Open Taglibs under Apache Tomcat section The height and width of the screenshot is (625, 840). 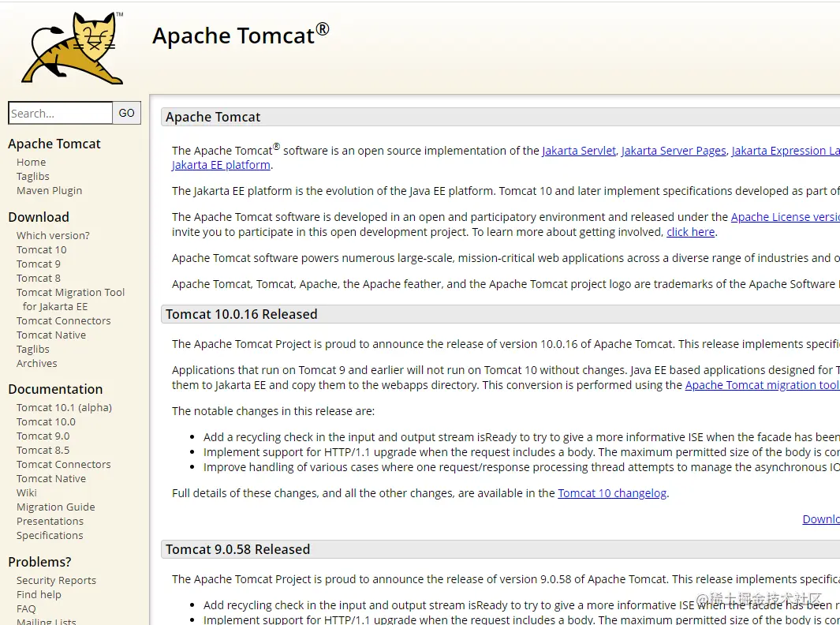(x=32, y=176)
